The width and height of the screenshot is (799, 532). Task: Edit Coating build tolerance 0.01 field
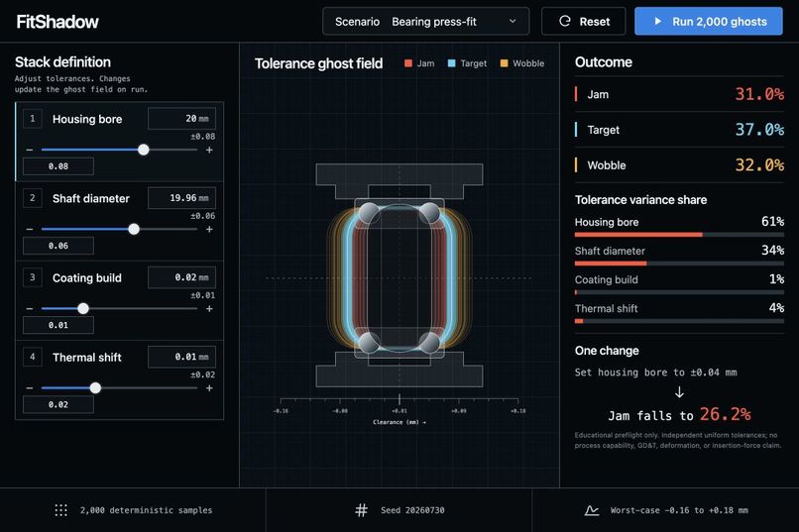(x=58, y=325)
